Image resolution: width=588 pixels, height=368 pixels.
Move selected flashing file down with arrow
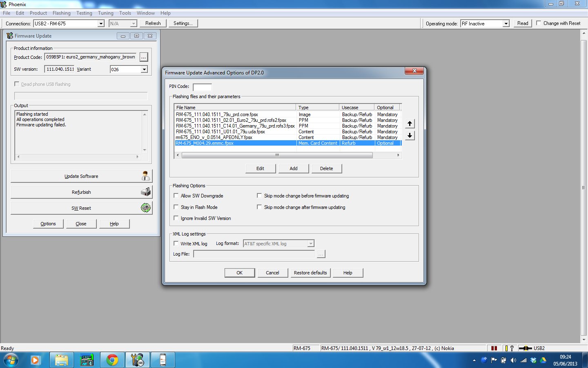(x=410, y=135)
